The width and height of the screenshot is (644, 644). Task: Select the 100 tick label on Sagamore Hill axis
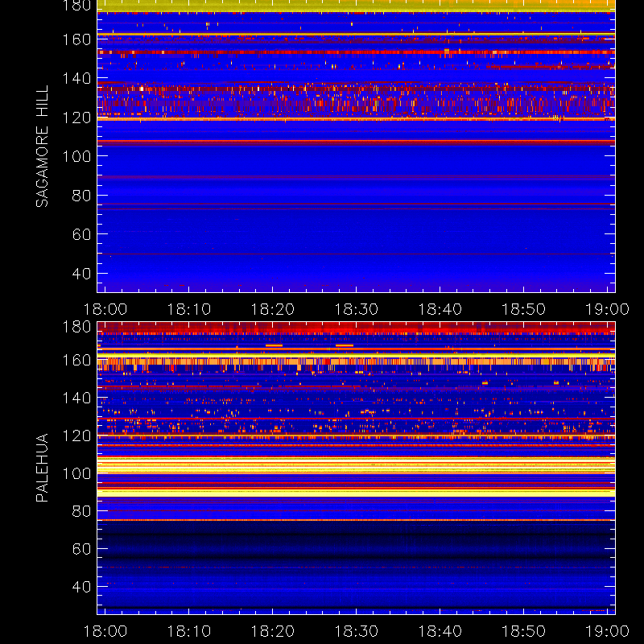pyautogui.click(x=76, y=156)
